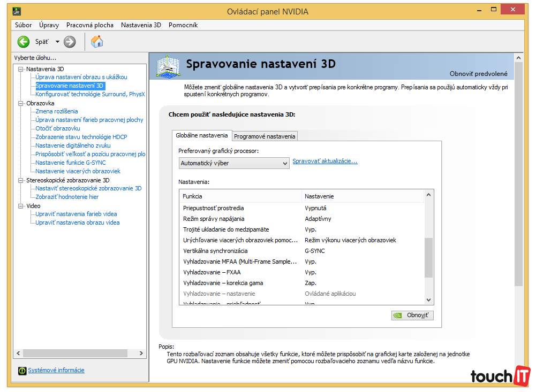Collapse the Nastavenia 3D tree node

[x=21, y=69]
